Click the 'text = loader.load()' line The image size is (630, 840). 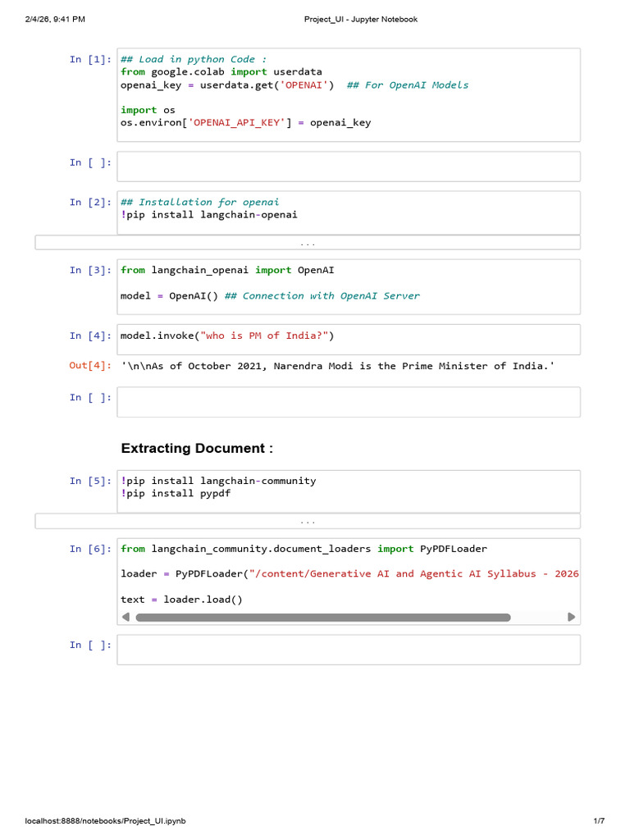click(181, 600)
